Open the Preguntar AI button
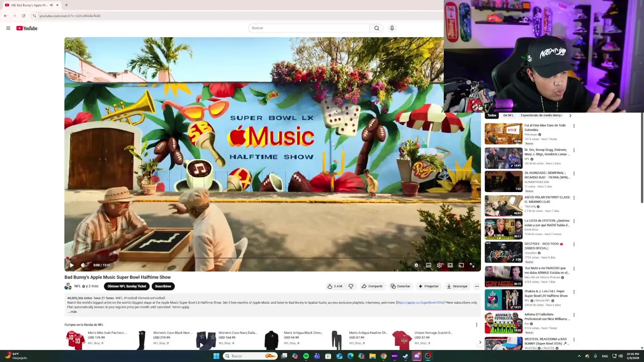The image size is (644, 362). coord(428,286)
